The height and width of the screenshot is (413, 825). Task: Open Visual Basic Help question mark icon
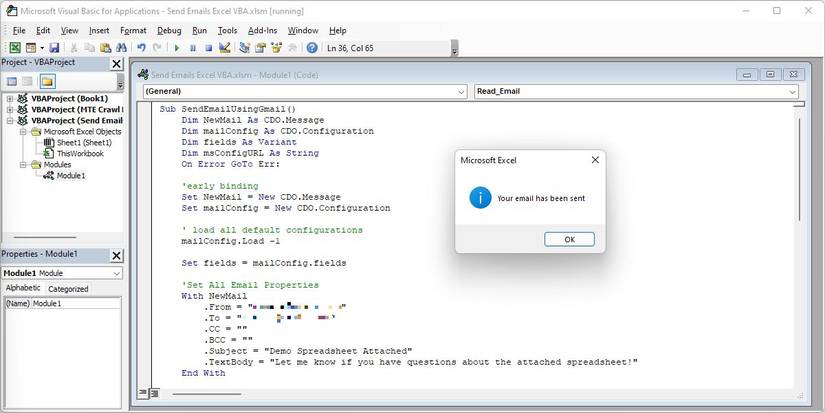(x=312, y=48)
